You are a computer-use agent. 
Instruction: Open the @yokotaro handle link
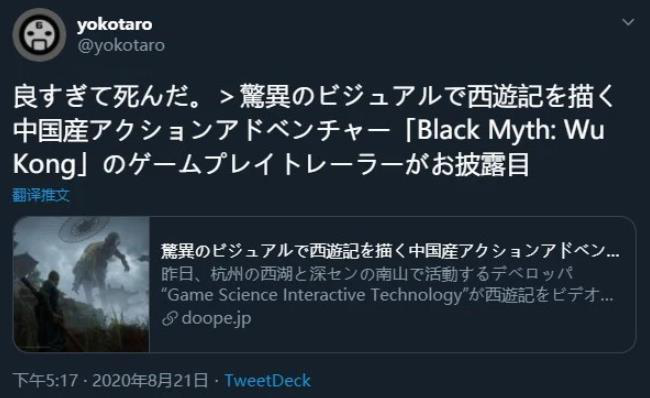(121, 46)
